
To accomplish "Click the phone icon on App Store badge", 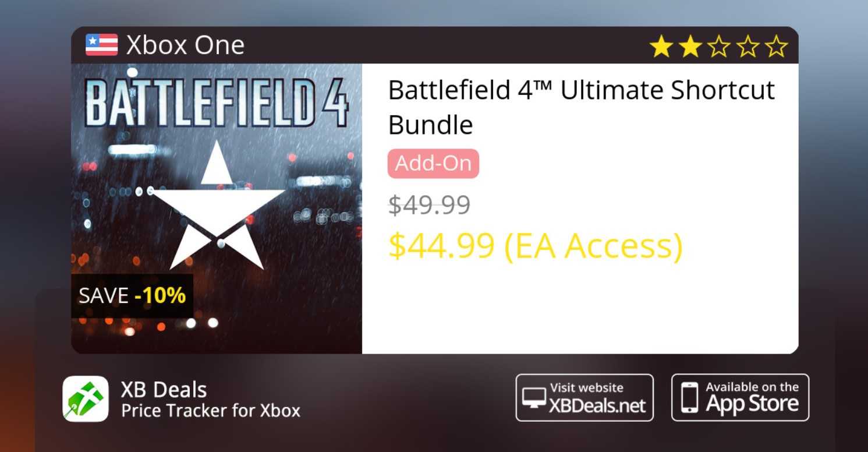I will 690,397.
